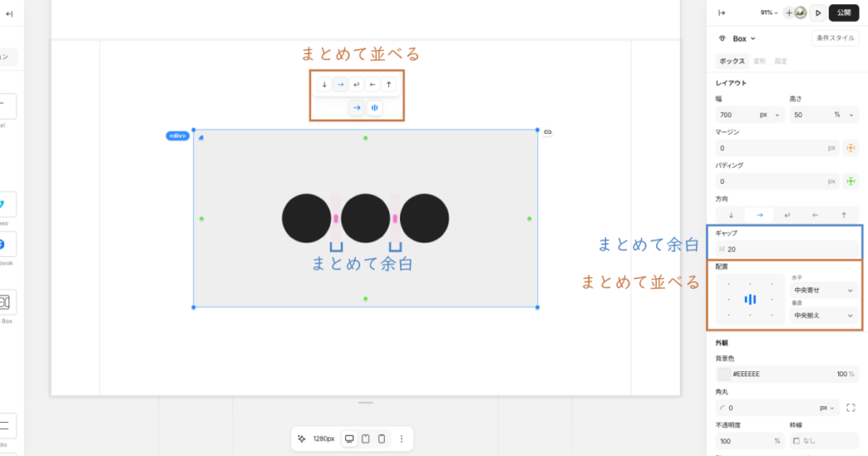Click the 高さ height field showing 50
Screen dimensions: 868x456
point(810,115)
